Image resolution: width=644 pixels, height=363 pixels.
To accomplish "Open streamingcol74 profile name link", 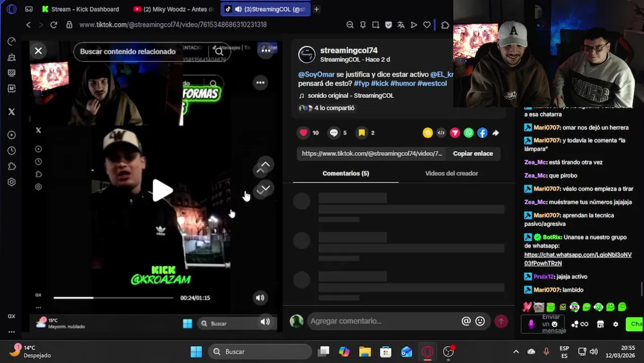I will click(x=349, y=50).
